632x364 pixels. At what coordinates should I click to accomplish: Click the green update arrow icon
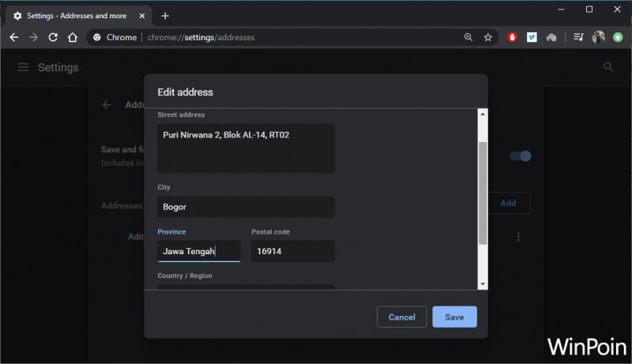click(618, 37)
